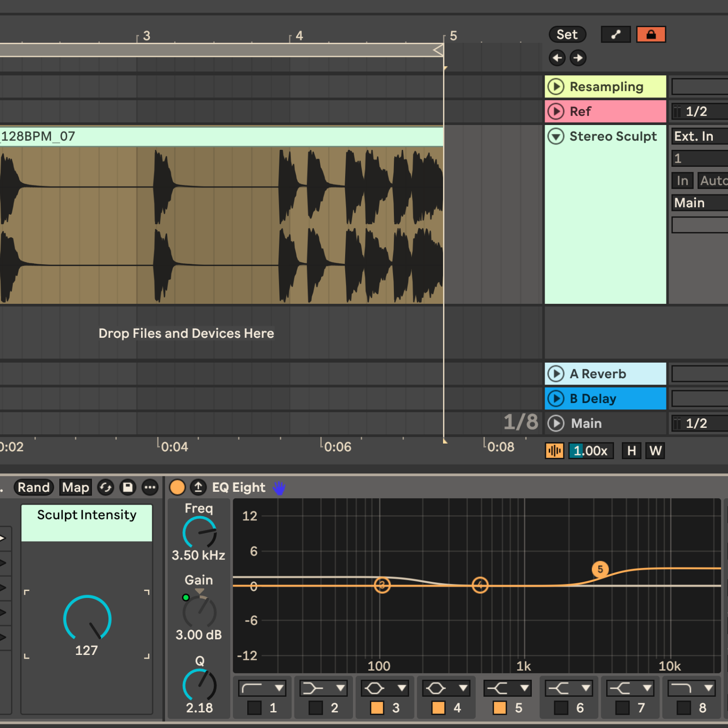Viewport: 728px width, 728px height.
Task: Click the next locator right arrow
Action: tap(578, 58)
